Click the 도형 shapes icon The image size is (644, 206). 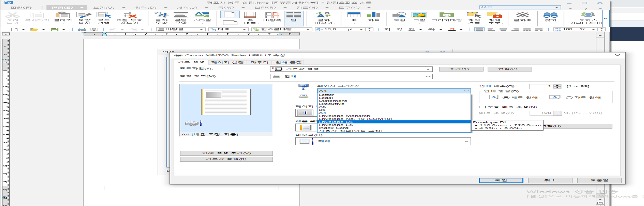click(x=399, y=15)
